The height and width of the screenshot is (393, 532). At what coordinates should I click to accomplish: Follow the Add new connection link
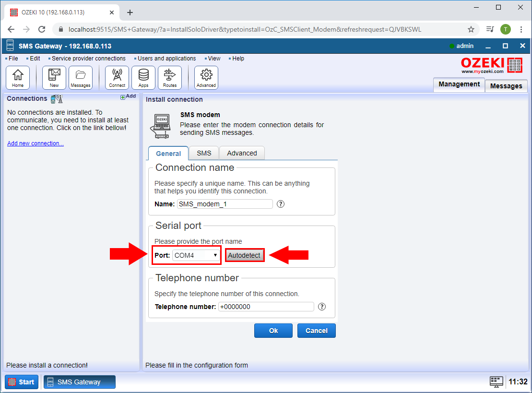pyautogui.click(x=35, y=143)
